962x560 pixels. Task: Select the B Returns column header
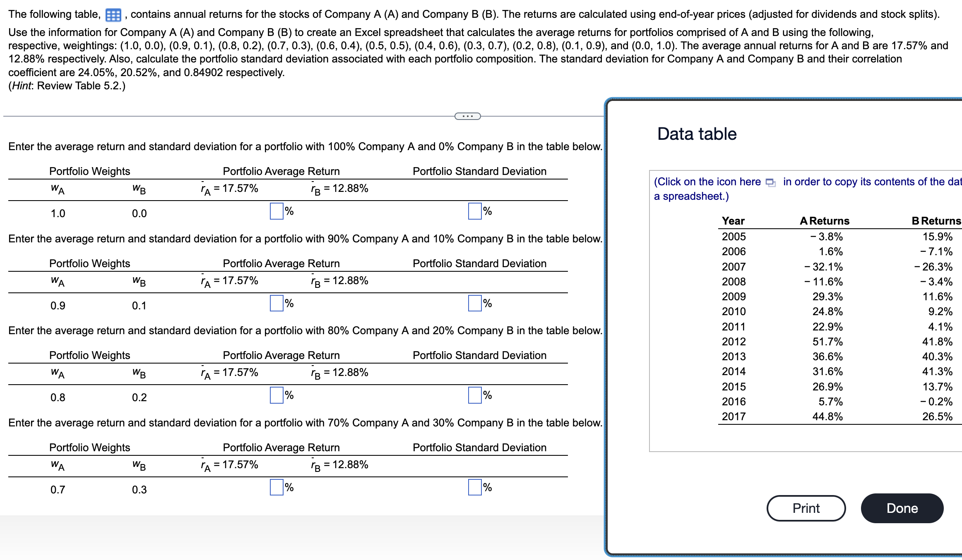tap(937, 221)
